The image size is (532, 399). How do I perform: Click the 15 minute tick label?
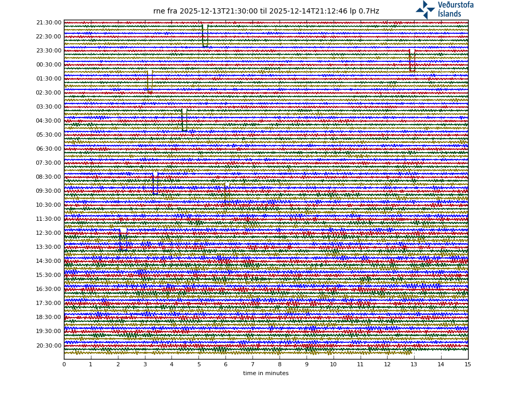(468, 365)
